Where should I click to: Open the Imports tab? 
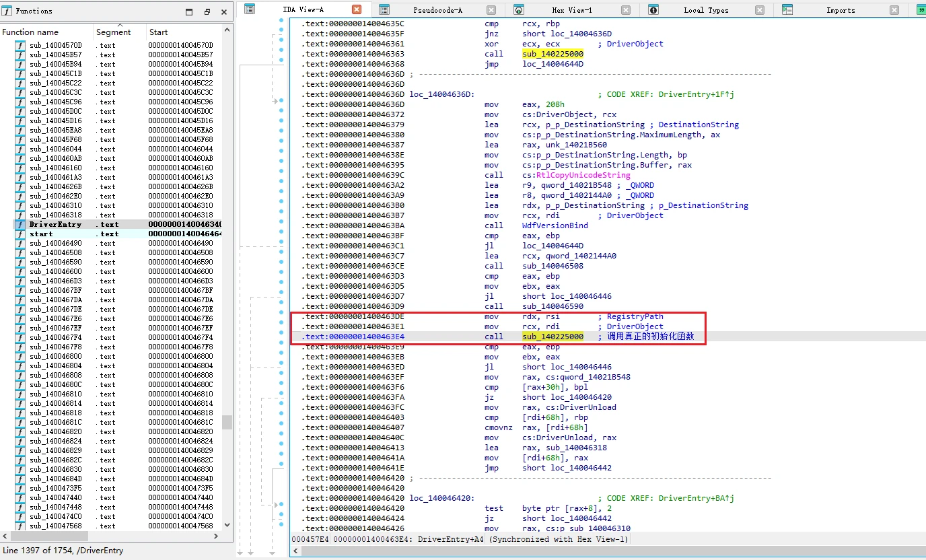[841, 10]
